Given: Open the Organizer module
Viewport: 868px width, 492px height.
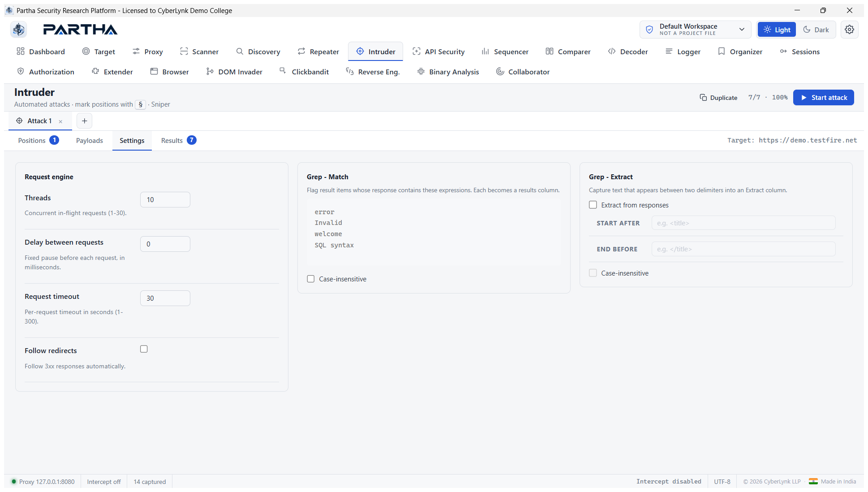Looking at the screenshot, I should (740, 52).
